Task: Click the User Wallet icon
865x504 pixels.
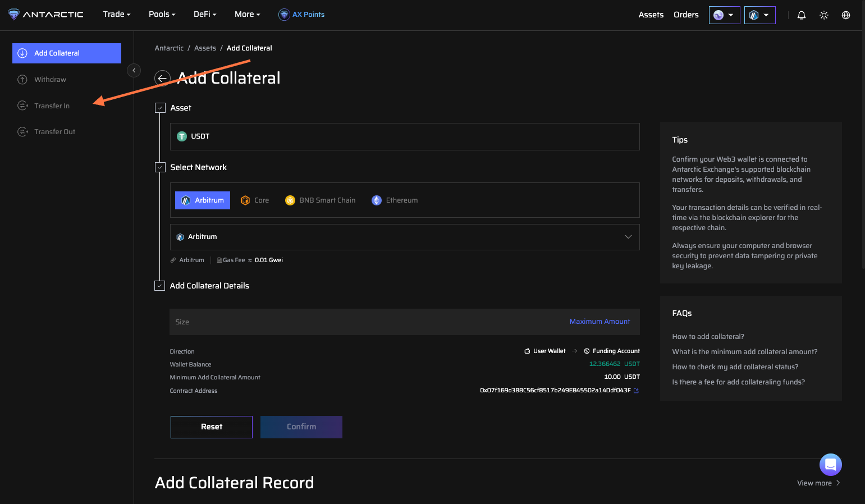Action: pos(527,351)
